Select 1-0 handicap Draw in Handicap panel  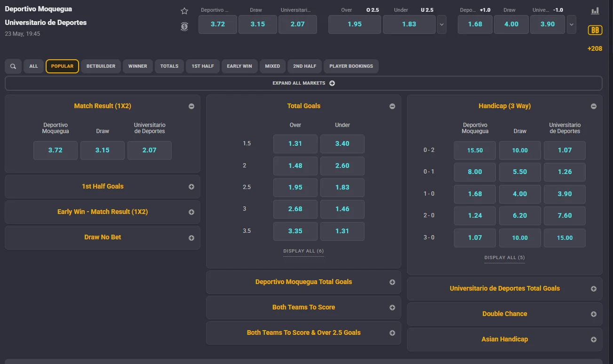tap(520, 194)
